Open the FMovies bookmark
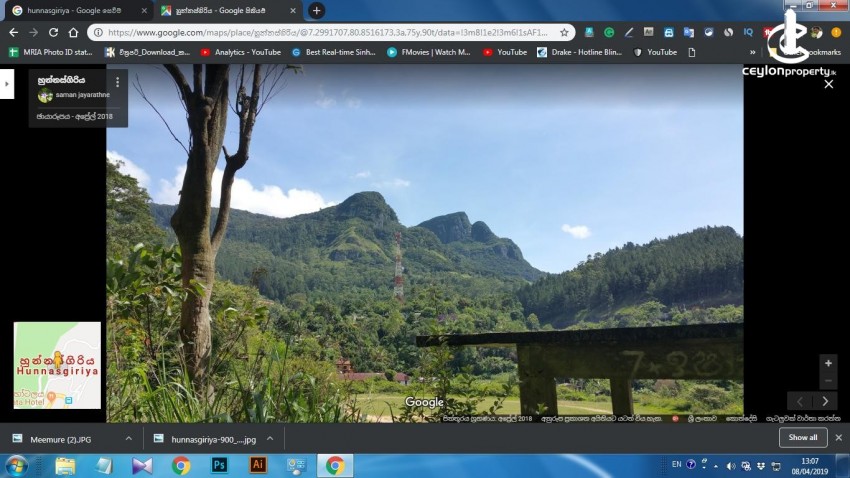Screen dimensions: 850x478 click(x=428, y=52)
